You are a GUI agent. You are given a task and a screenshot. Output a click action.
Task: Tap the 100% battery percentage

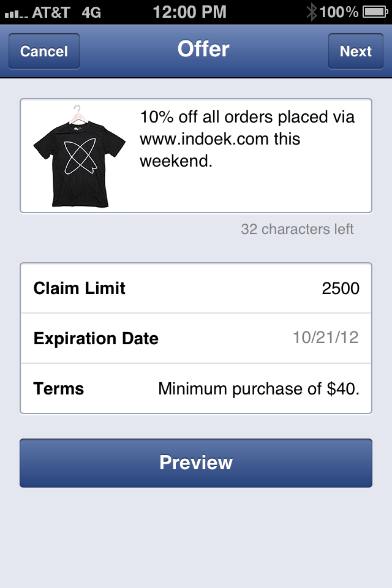pyautogui.click(x=339, y=12)
